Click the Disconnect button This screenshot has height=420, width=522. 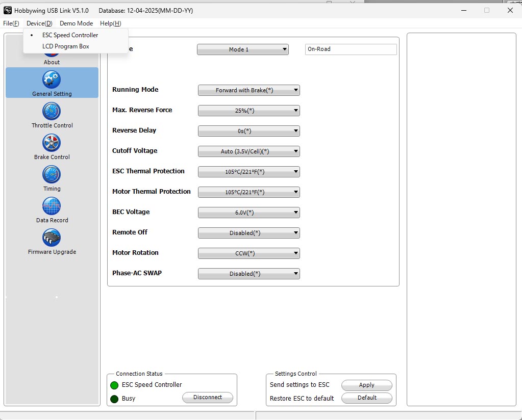click(x=208, y=398)
